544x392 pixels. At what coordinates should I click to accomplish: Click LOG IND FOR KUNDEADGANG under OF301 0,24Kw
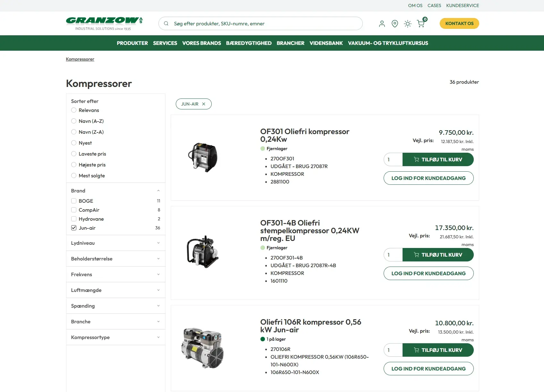point(429,178)
